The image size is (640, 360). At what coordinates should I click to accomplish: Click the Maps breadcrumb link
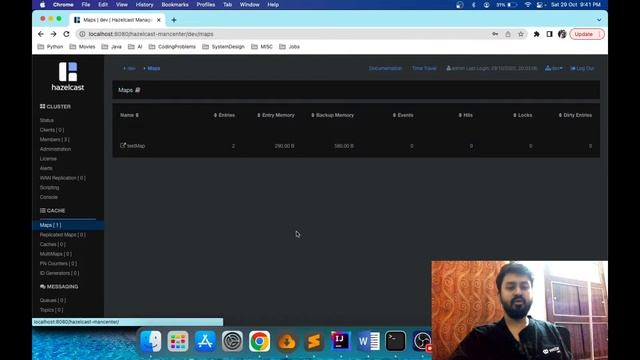152,68
